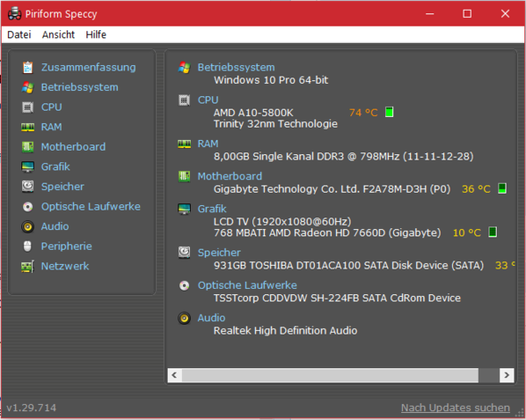
Task: Click the AMD A10-5800K text
Action: coord(253,112)
